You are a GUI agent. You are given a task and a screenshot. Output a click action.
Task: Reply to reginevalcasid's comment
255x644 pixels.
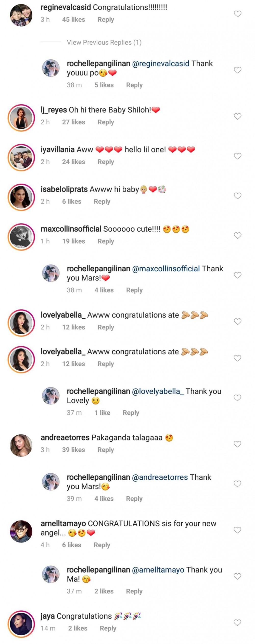(x=106, y=20)
